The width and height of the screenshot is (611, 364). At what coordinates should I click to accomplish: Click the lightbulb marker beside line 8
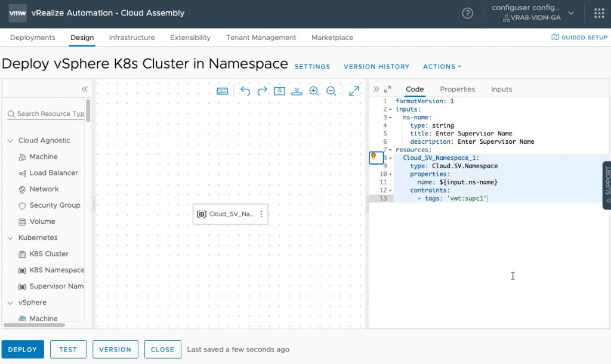pos(375,158)
